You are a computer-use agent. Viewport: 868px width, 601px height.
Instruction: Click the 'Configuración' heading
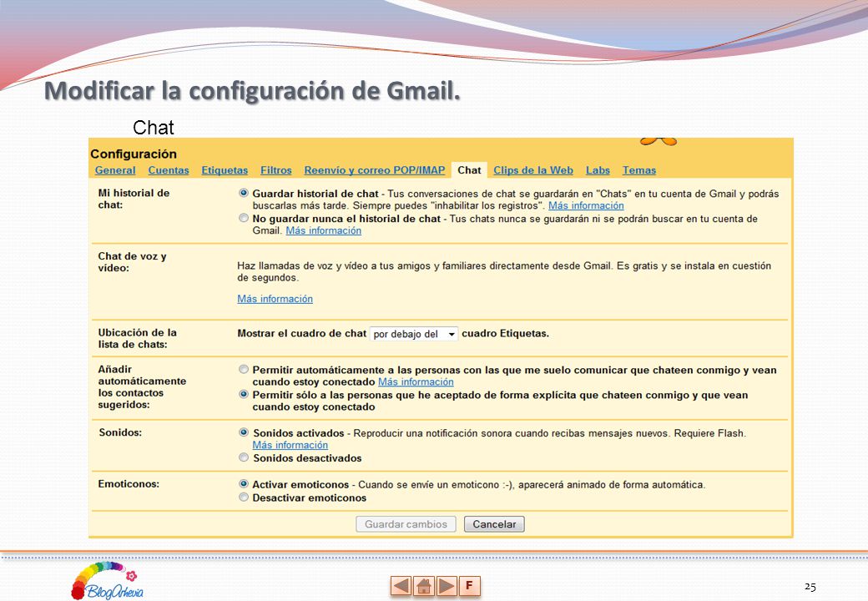pos(134,154)
